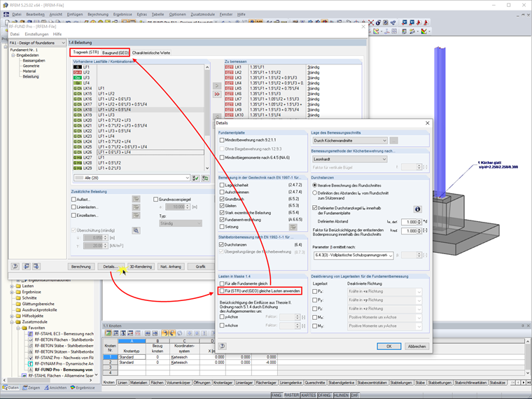This screenshot has width=532, height=399.
Task: Click the magnifier icon next to Überschüttung
Action: (x=136, y=230)
